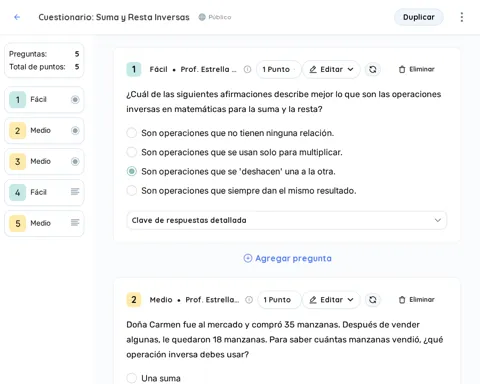This screenshot has height=384, width=480.
Task: Expand Clave de respuestas detallada section
Action: pos(287,220)
